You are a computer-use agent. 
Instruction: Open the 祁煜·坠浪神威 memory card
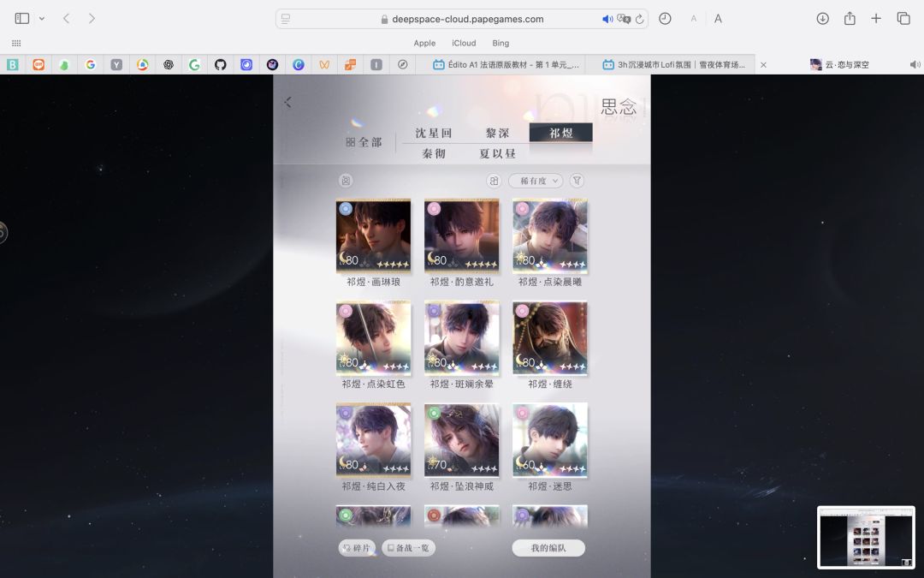[461, 440]
